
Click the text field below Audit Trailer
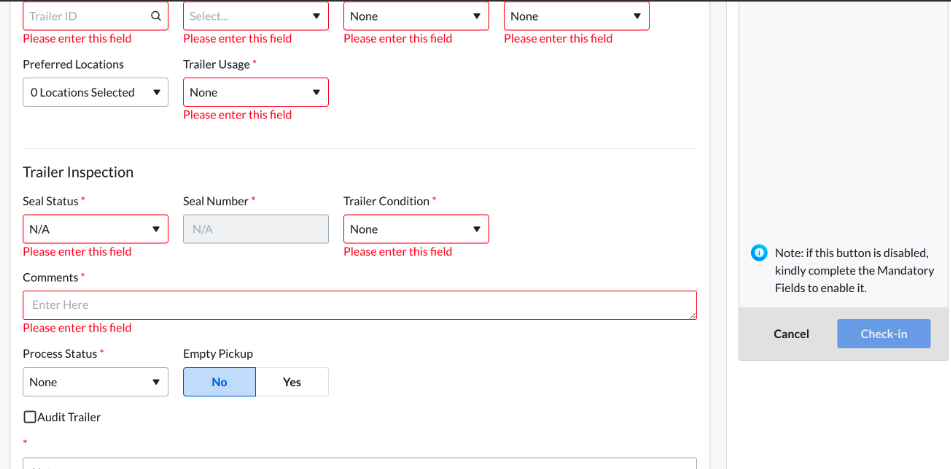click(x=359, y=463)
